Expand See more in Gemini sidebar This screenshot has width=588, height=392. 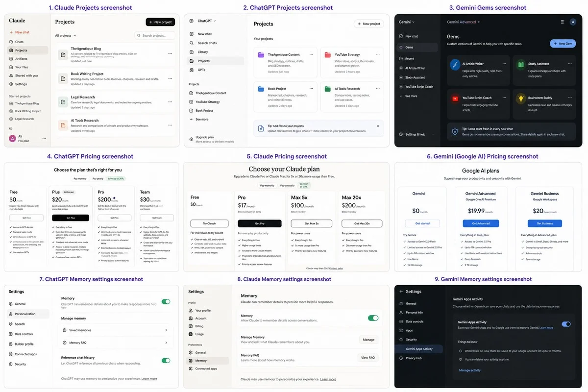[411, 96]
